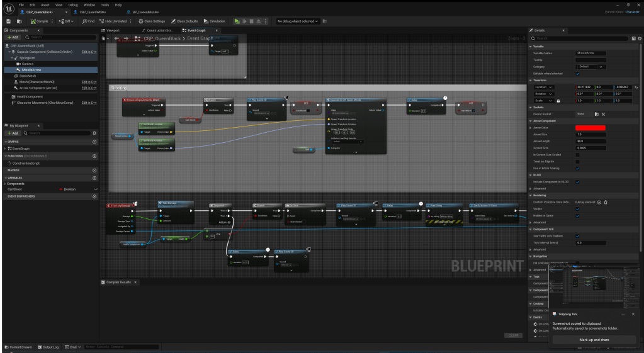
Task: Click the Browse to asset icon
Action: point(18,21)
